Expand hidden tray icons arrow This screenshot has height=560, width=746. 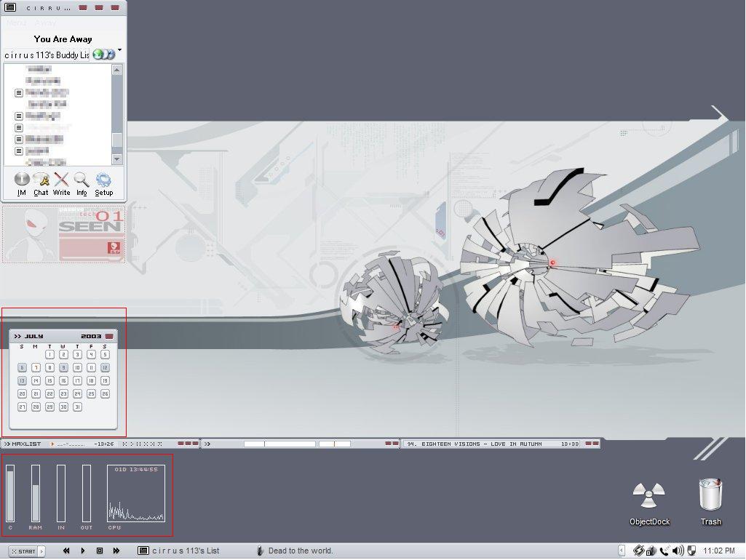(x=622, y=551)
